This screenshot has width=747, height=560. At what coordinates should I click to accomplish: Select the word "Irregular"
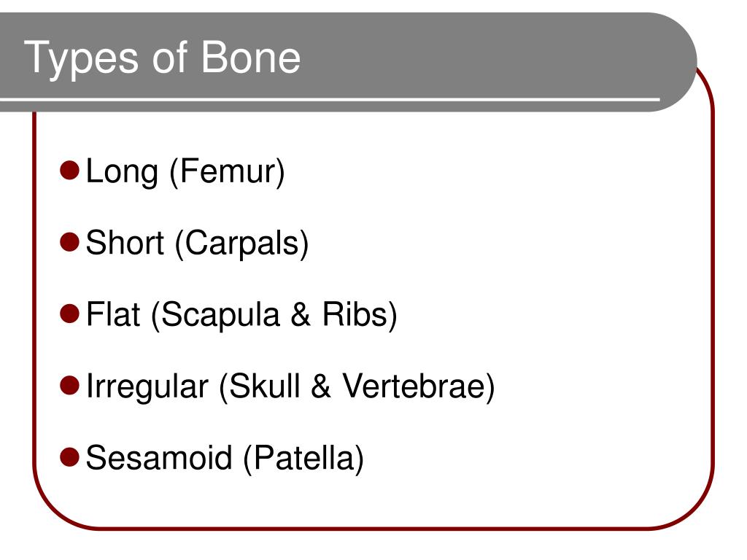(147, 388)
